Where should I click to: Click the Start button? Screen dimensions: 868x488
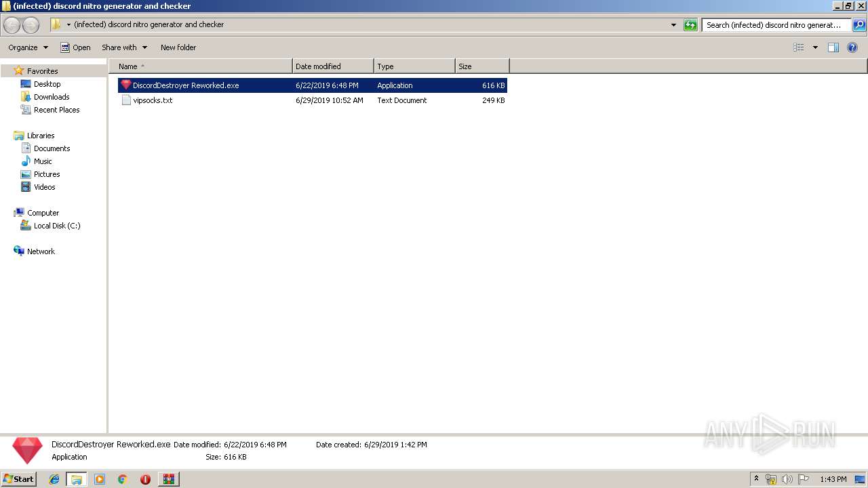coord(18,479)
